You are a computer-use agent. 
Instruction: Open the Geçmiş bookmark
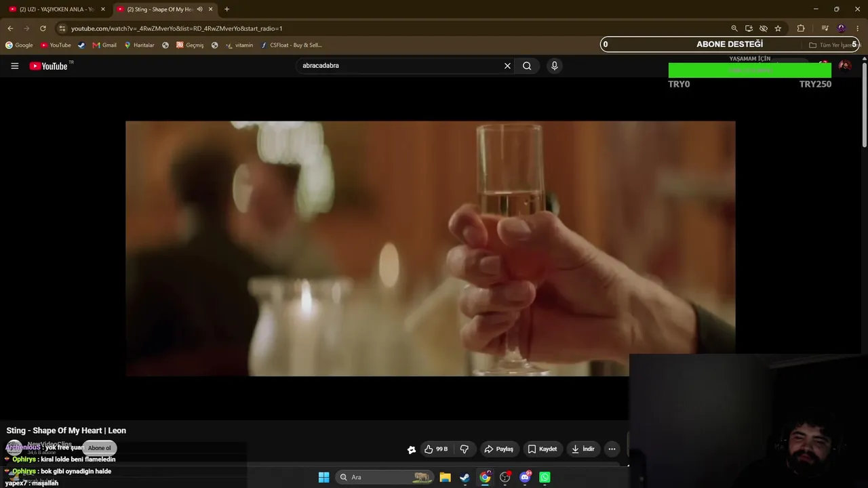[190, 45]
